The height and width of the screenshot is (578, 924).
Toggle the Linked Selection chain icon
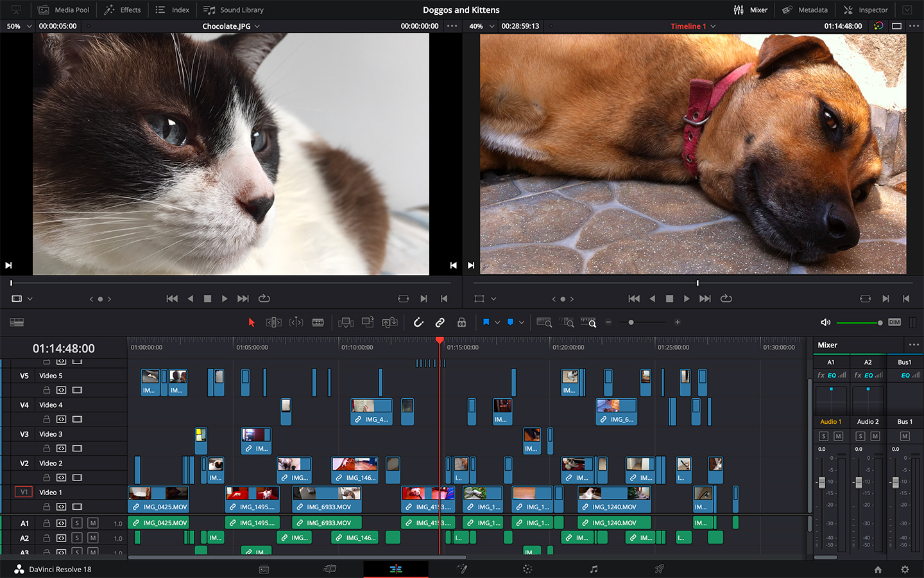[x=440, y=322]
